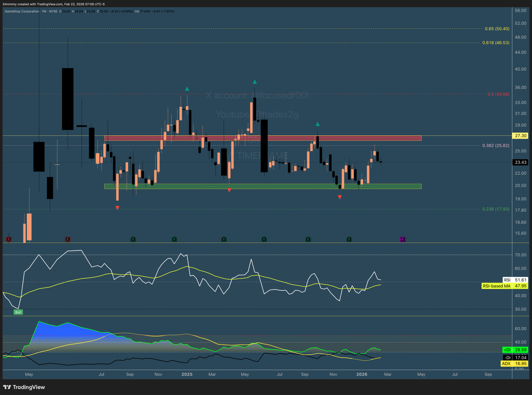Viewport: 532px width, 395px height.
Task: Click the purple upcoming earnings marker
Action: 403,239
